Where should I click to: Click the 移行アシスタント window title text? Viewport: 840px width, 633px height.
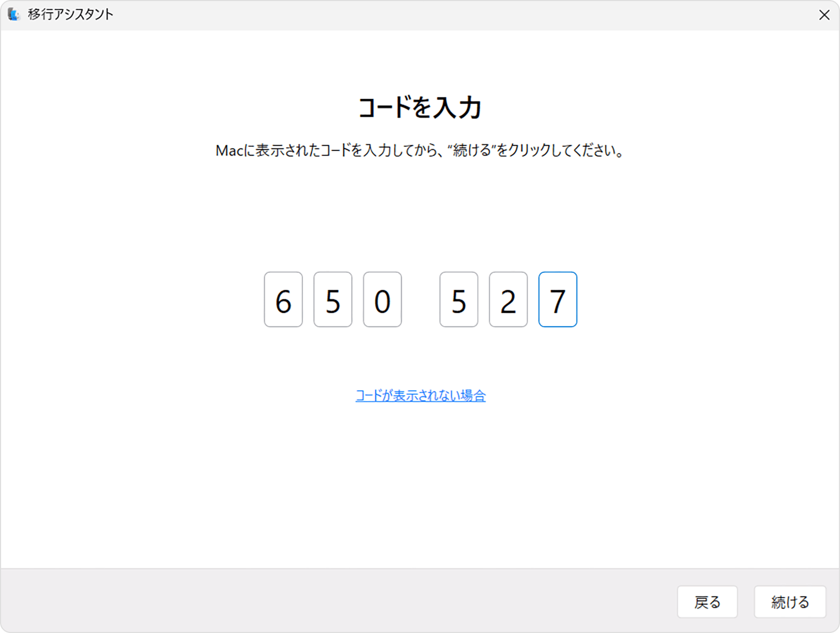pos(70,14)
